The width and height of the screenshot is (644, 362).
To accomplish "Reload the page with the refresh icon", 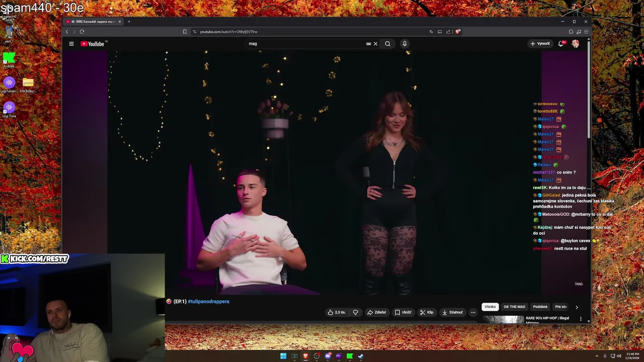I will [x=82, y=32].
